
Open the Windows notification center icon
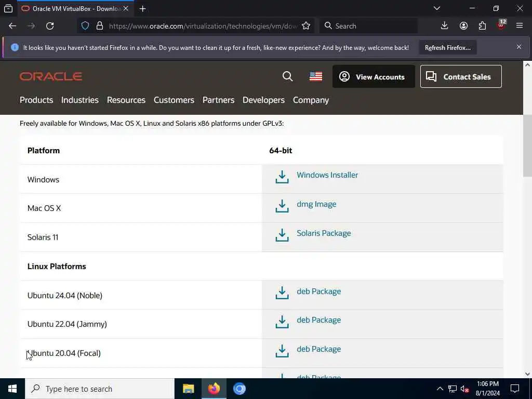coord(515,389)
